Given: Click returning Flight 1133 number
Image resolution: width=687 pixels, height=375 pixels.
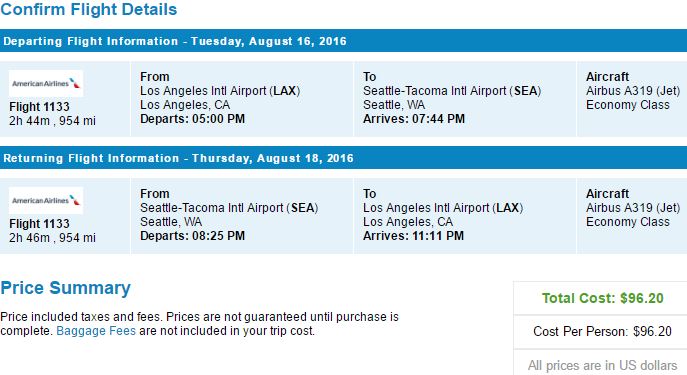Looking at the screenshot, I should 39,223.
